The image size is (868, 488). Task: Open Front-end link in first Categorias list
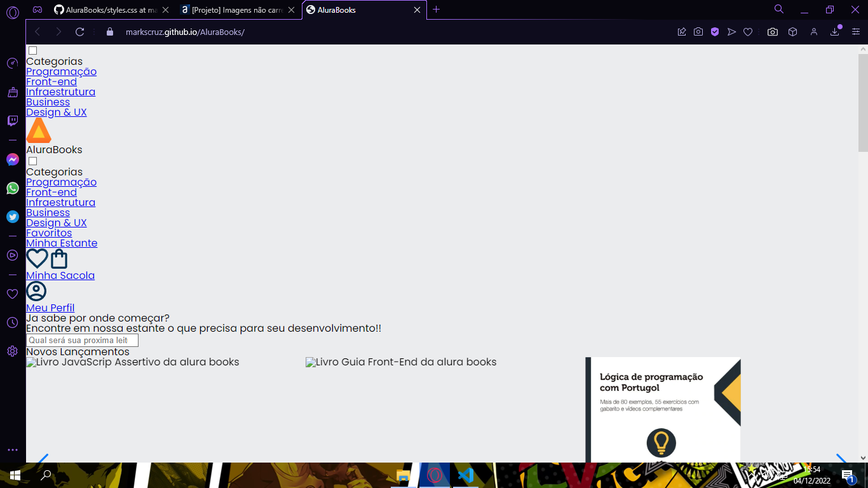tap(51, 82)
